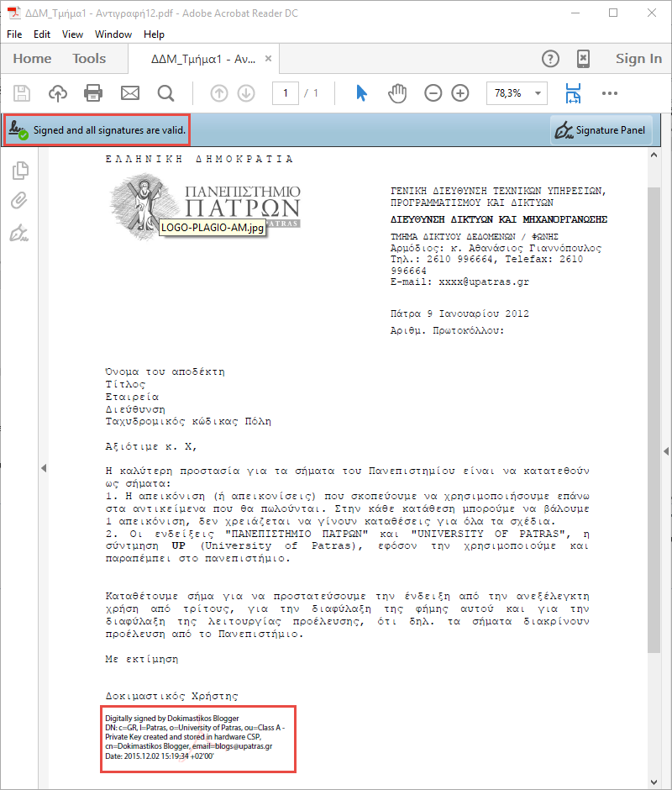
Task: Print the document with printer icon
Action: pyautogui.click(x=93, y=93)
